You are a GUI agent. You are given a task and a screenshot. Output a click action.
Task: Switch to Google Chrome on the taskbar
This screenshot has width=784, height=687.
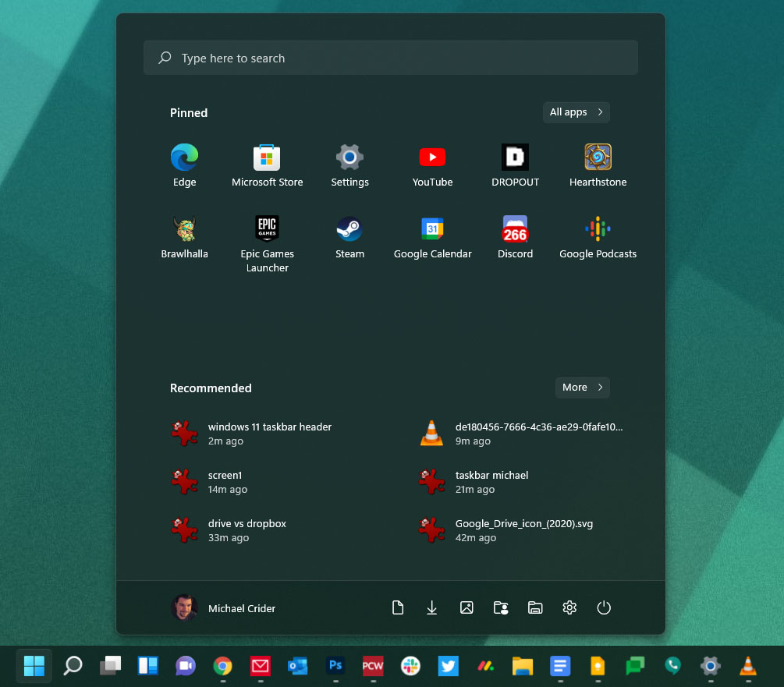point(223,666)
